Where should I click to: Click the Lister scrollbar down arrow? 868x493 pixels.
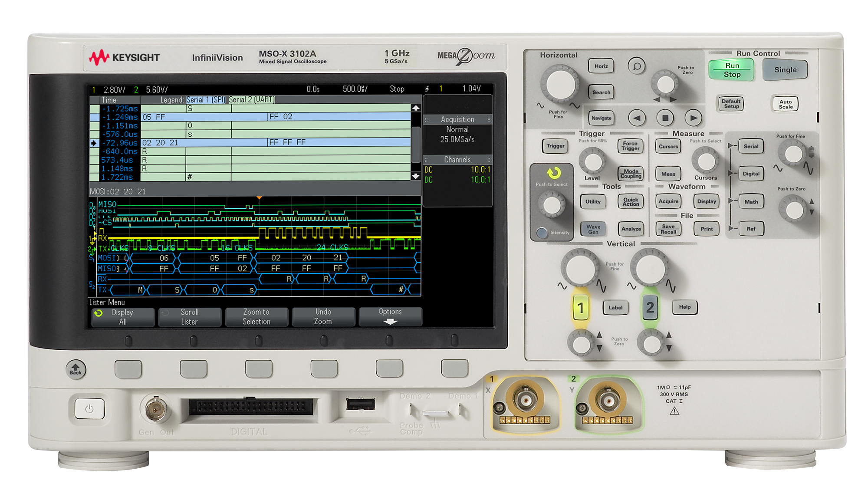(415, 176)
